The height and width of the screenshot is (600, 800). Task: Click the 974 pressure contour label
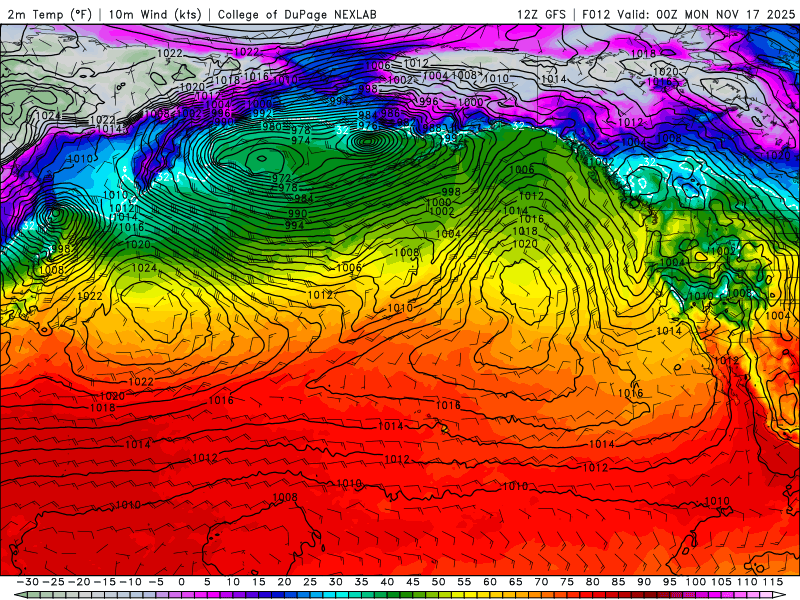(301, 140)
